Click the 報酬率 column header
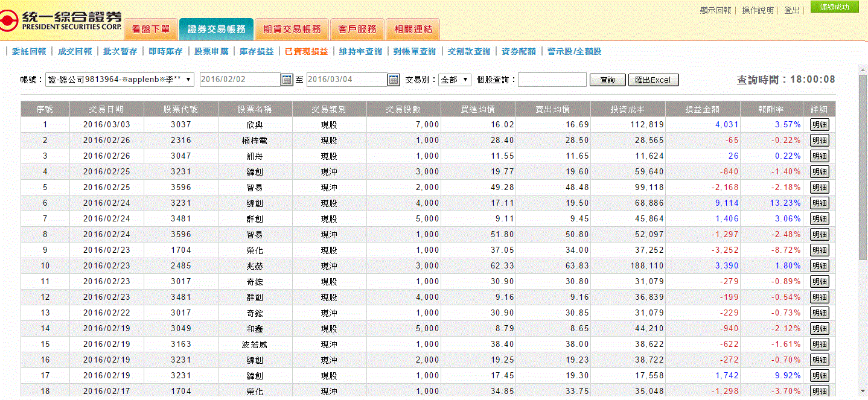 (x=771, y=109)
